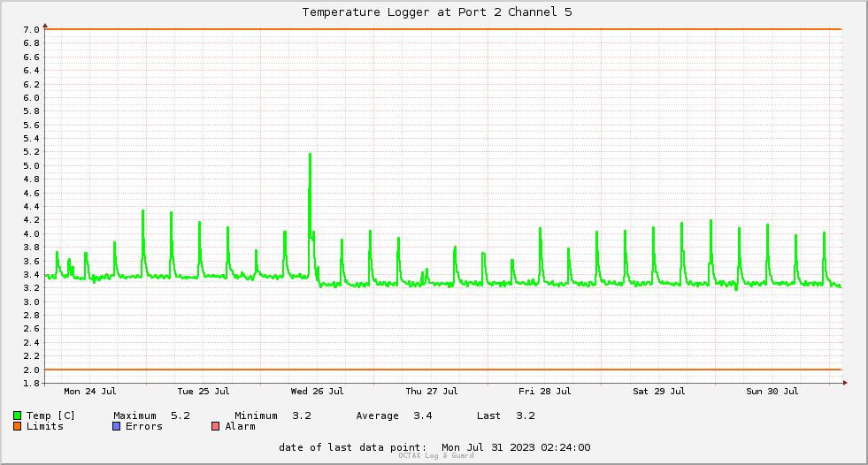The height and width of the screenshot is (465, 868).
Task: Click the Last 3.2 statistic
Action: [506, 415]
